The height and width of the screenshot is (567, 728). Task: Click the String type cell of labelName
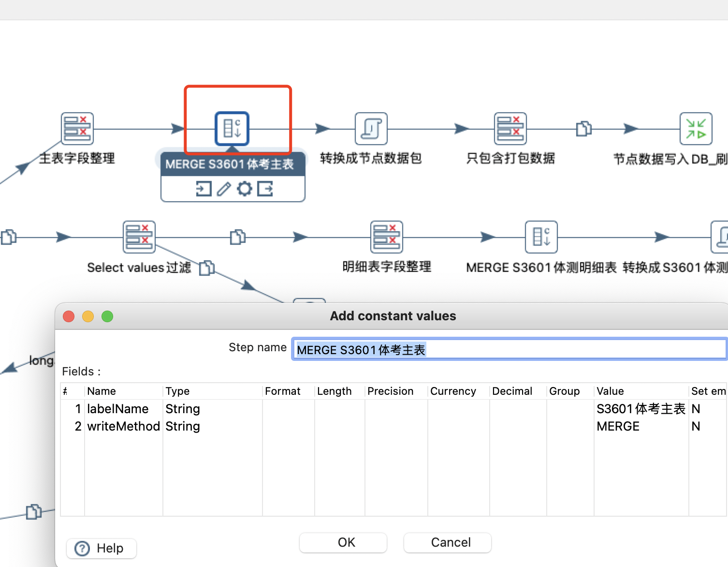click(x=213, y=409)
